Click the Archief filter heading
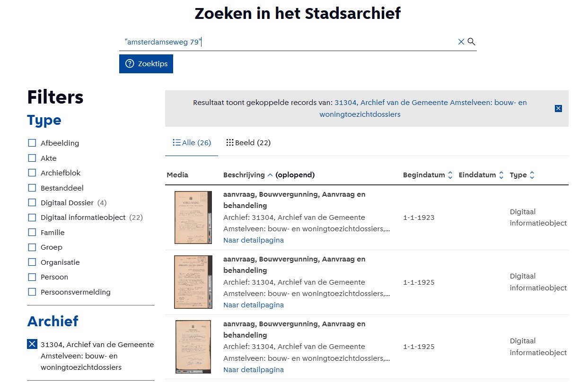The width and height of the screenshot is (588, 383). coord(53,321)
